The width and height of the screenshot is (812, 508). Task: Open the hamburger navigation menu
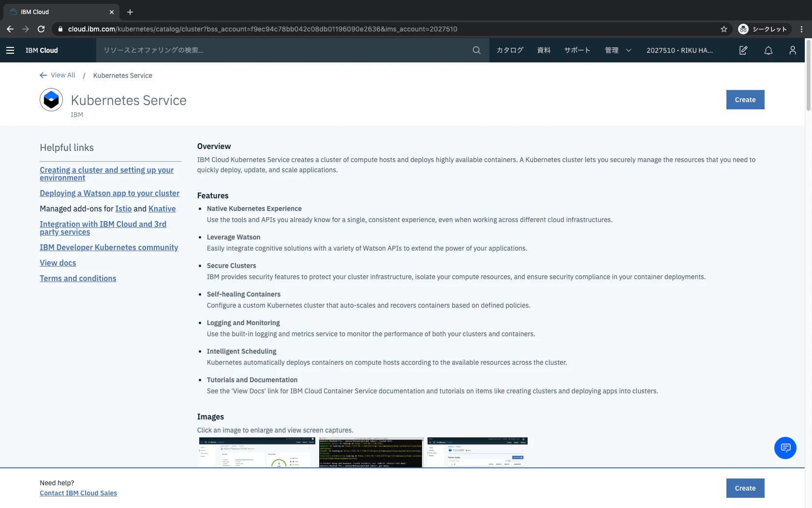10,50
